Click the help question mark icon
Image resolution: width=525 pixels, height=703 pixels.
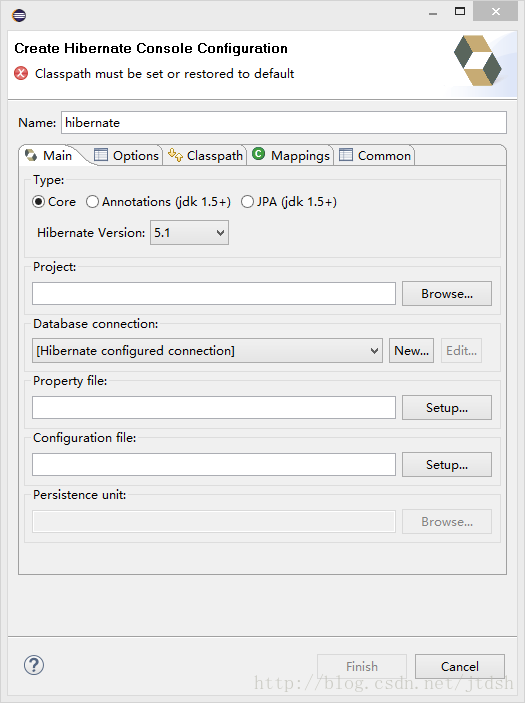point(34,665)
